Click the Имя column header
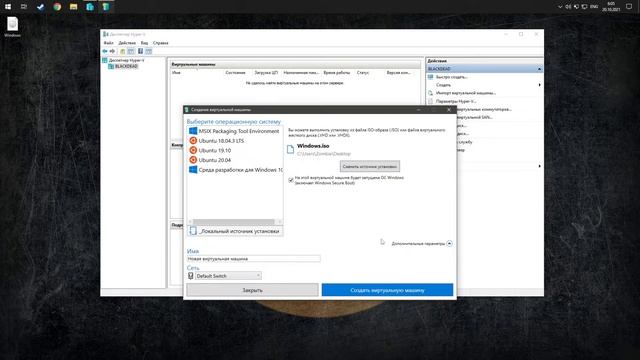The height and width of the screenshot is (360, 640). click(176, 73)
